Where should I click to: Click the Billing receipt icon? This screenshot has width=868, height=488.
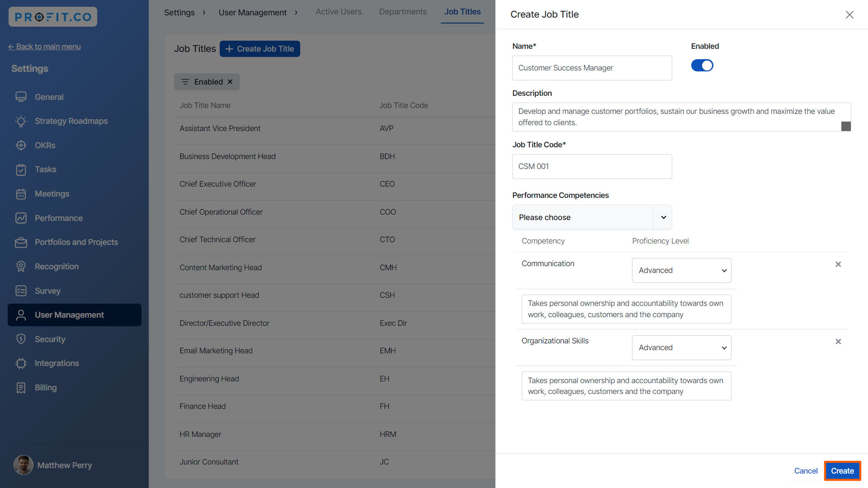tap(21, 388)
